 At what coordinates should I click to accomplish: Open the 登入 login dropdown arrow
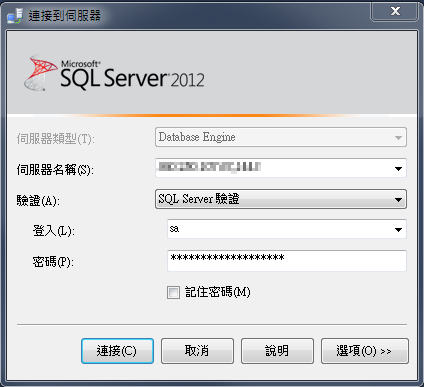tap(398, 230)
